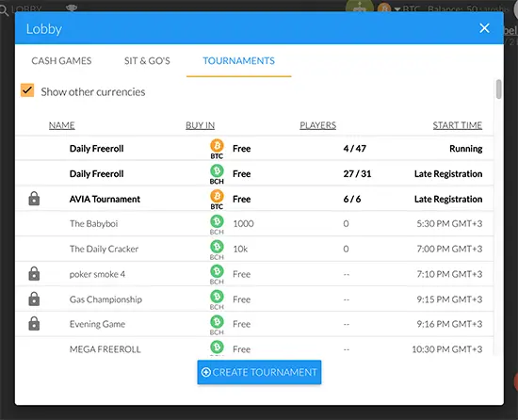Click the tournament list scrollbar thumb
The height and width of the screenshot is (420, 518).
498,89
